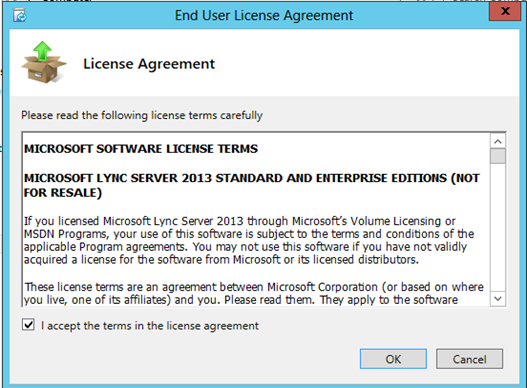Click the 'License Agreement' header text
This screenshot has height=388, width=527.
[149, 64]
